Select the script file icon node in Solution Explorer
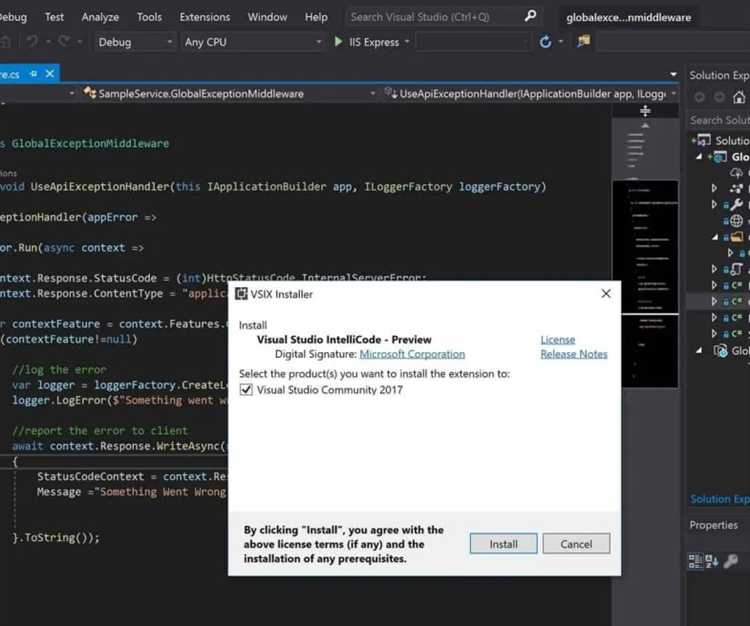Image resolution: width=750 pixels, height=626 pixels. pyautogui.click(x=737, y=269)
